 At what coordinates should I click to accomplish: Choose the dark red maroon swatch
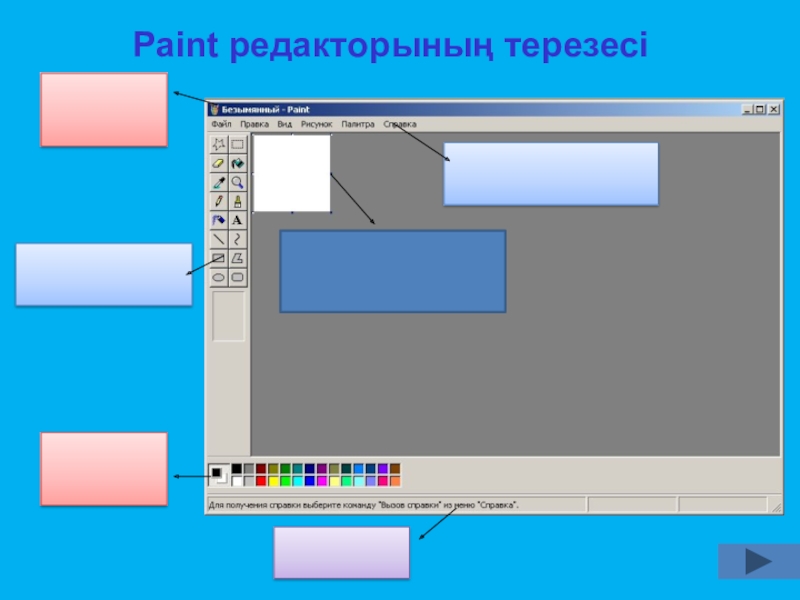(261, 469)
